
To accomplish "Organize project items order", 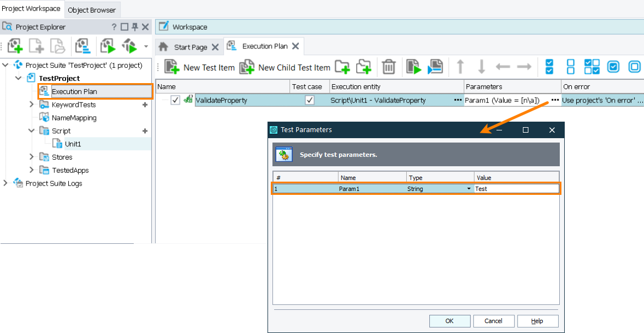I will tap(83, 46).
